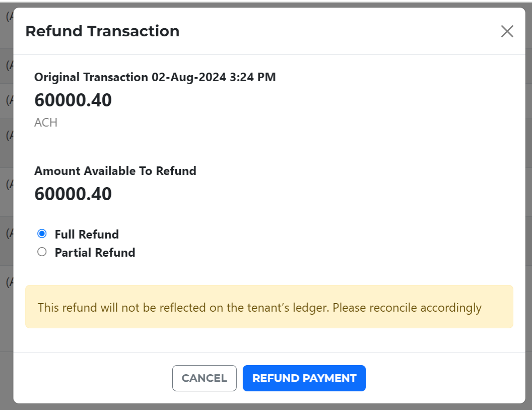Click the ACH payment method text
Image resolution: width=532 pixels, height=410 pixels.
[46, 123]
